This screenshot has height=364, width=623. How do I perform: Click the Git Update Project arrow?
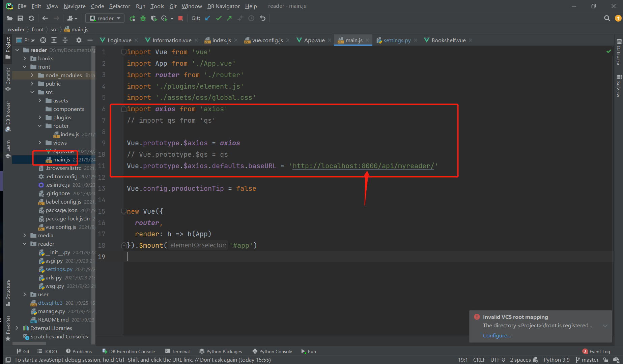(207, 18)
